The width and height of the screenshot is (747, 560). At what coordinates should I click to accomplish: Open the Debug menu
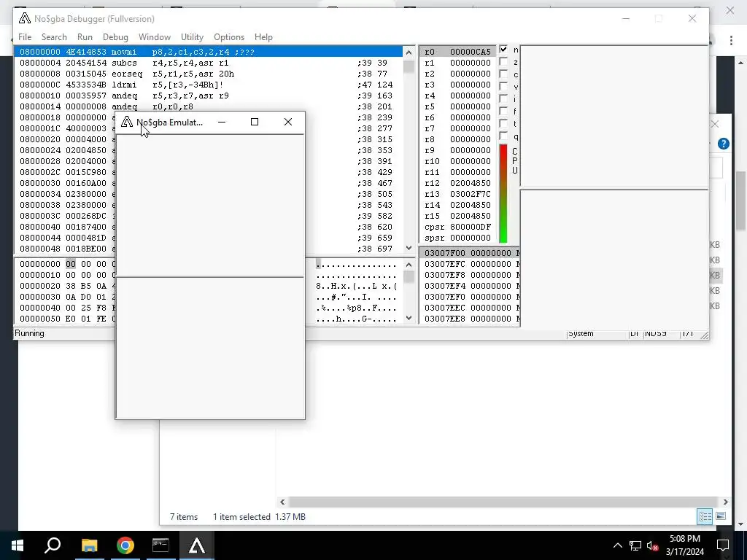pos(115,37)
